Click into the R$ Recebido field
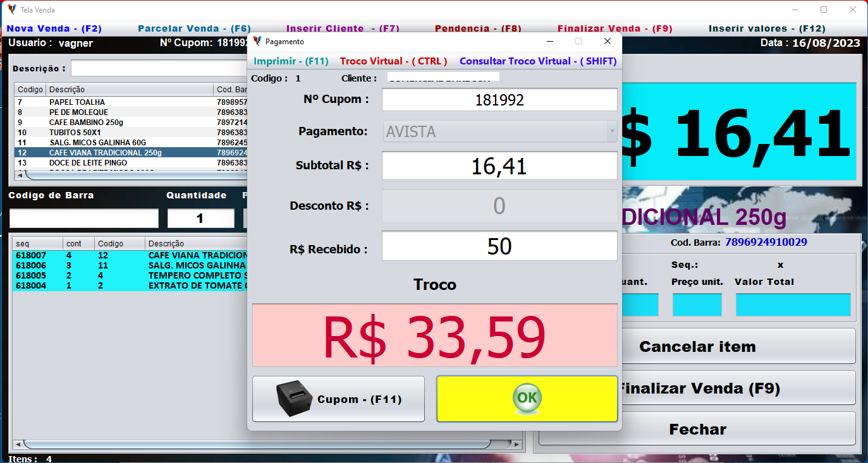 coord(499,246)
